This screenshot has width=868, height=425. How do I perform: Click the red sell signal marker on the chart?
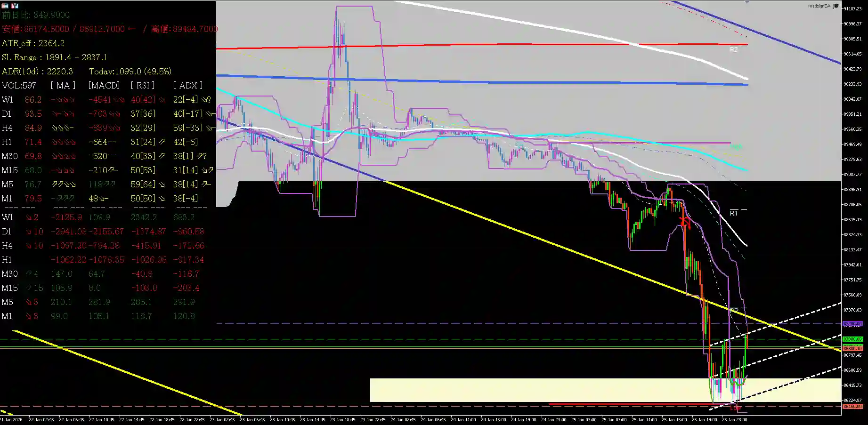click(x=685, y=223)
